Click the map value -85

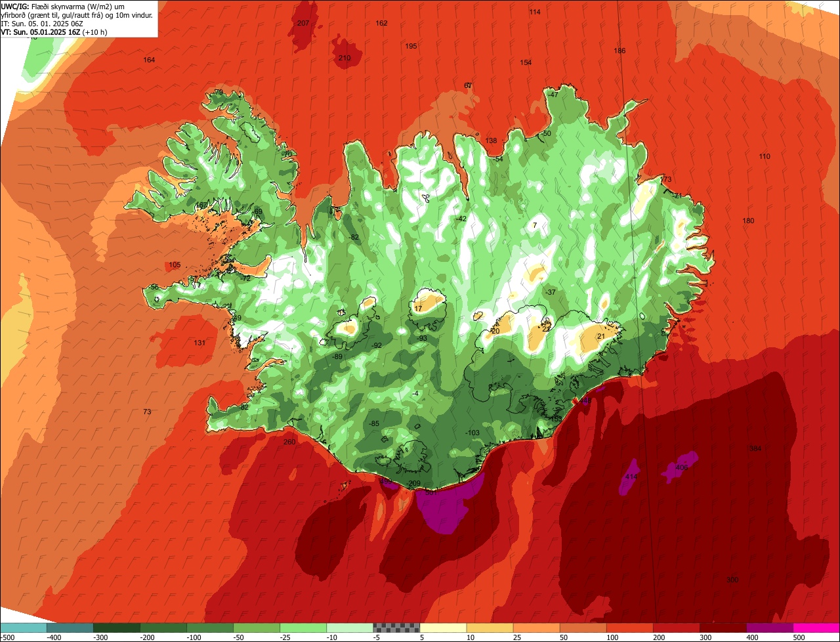tap(374, 423)
